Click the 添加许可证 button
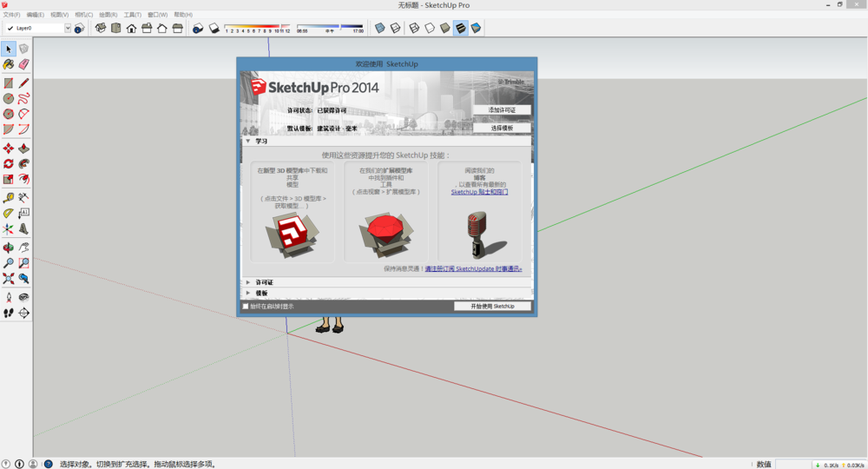 coord(502,110)
